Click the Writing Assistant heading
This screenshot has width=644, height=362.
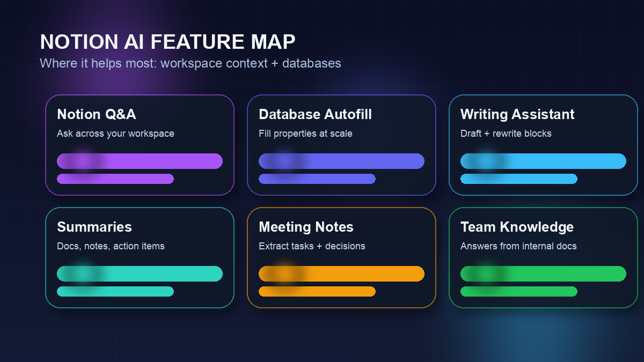(x=517, y=114)
